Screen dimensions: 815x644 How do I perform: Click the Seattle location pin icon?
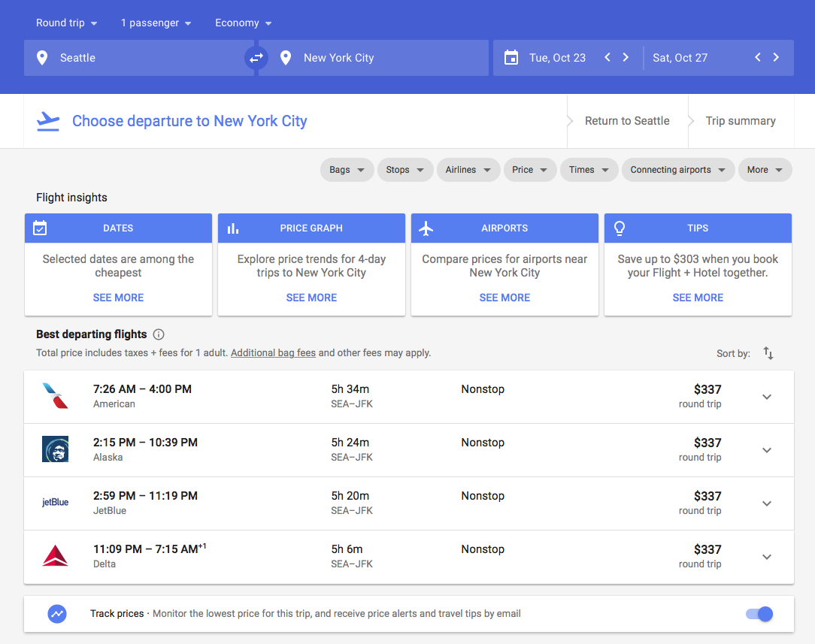click(x=42, y=58)
